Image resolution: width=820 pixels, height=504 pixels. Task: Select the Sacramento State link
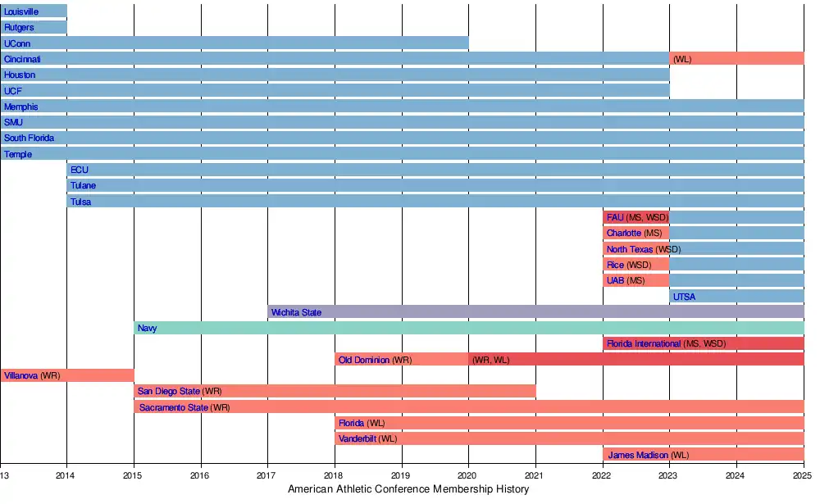click(x=174, y=408)
